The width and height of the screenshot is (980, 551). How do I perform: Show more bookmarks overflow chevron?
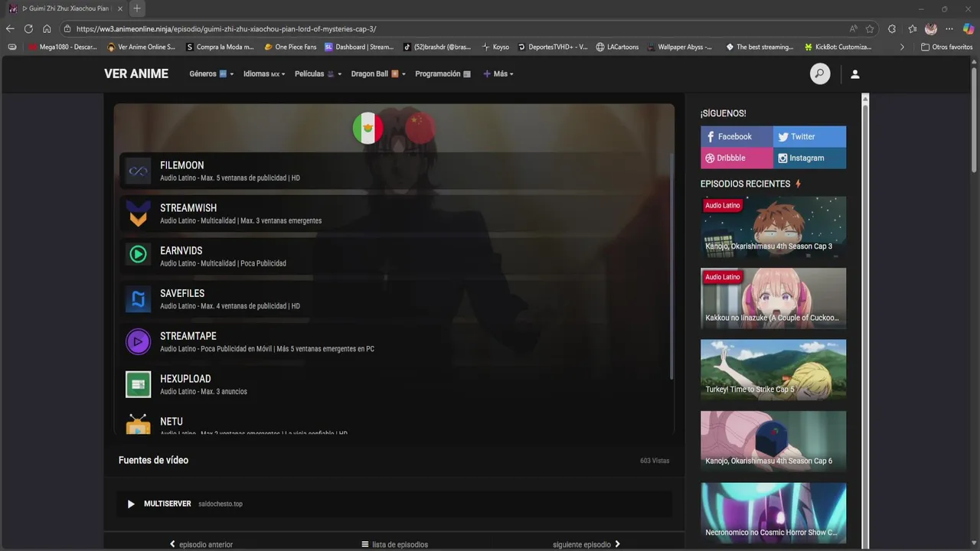click(902, 47)
